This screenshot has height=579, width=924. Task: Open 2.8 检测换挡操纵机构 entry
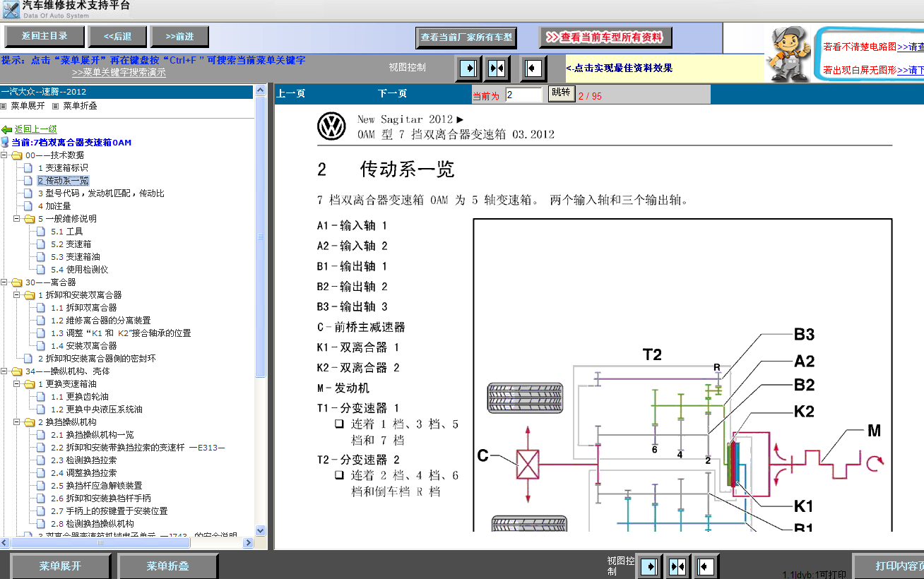click(x=93, y=524)
